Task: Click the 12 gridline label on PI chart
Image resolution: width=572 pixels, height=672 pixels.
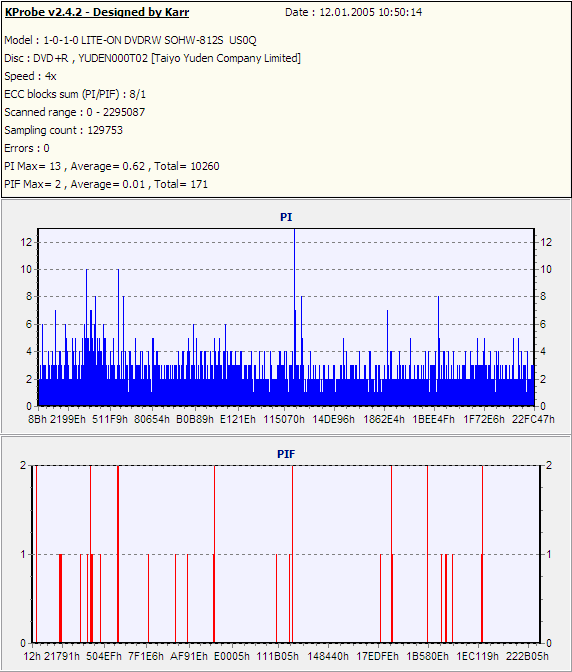Action: tap(26, 243)
